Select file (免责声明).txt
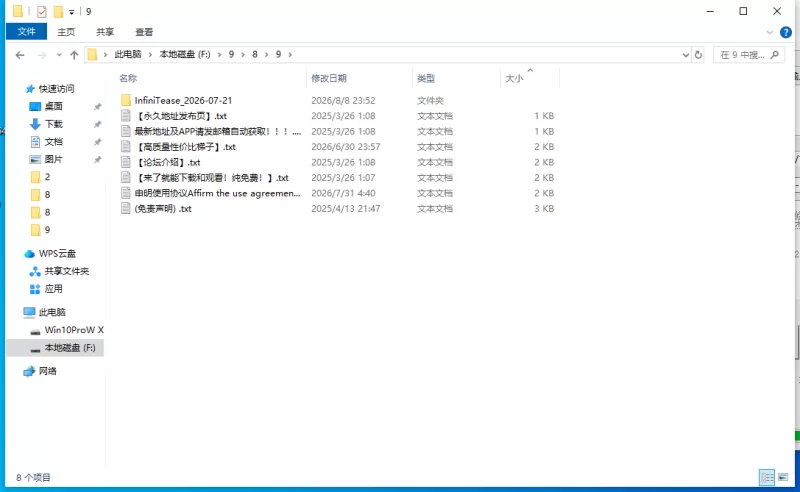 [x=163, y=208]
